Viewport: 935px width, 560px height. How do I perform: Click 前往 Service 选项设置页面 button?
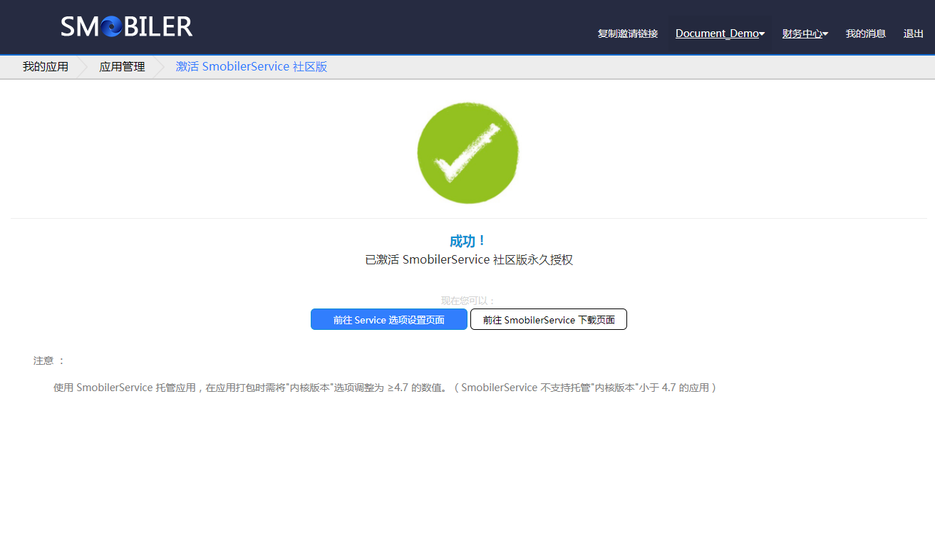pyautogui.click(x=389, y=319)
